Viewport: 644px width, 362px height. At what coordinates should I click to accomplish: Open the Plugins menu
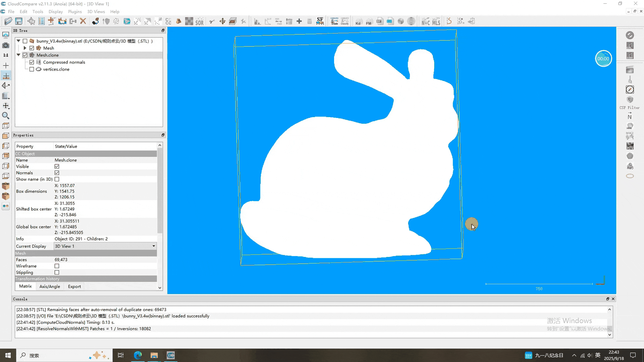[75, 11]
